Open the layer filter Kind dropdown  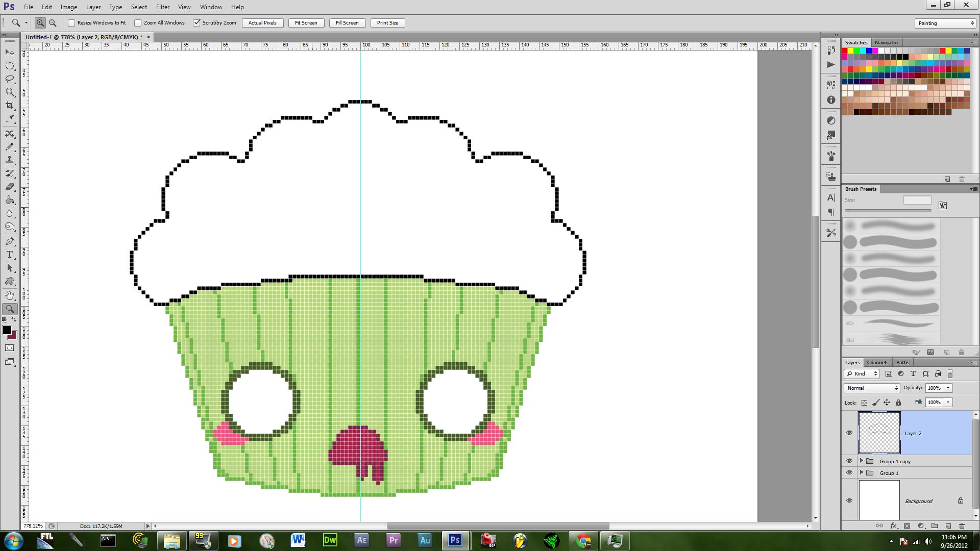click(x=862, y=373)
